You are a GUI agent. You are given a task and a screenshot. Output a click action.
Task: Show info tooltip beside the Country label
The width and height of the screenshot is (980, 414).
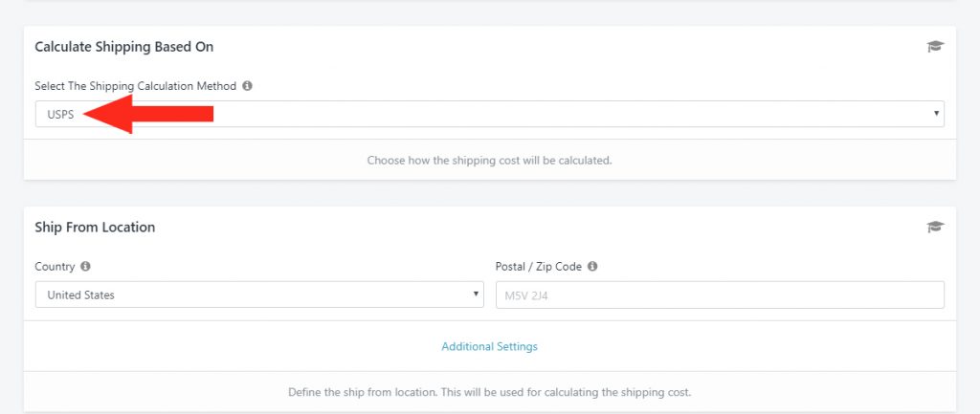tap(85, 266)
